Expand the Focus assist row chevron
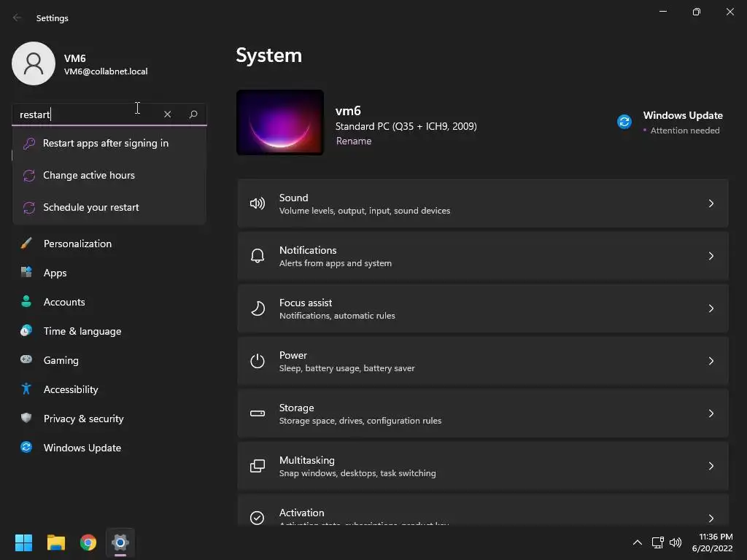 [711, 308]
